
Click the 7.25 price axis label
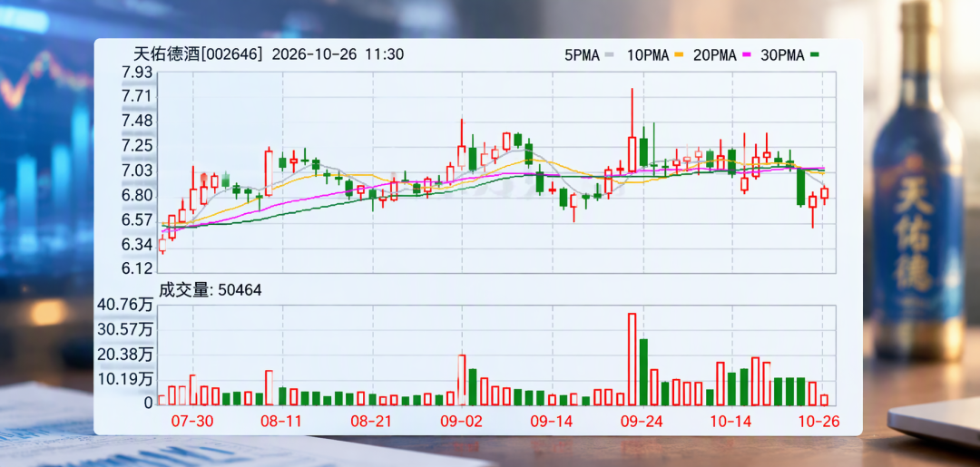(137, 146)
